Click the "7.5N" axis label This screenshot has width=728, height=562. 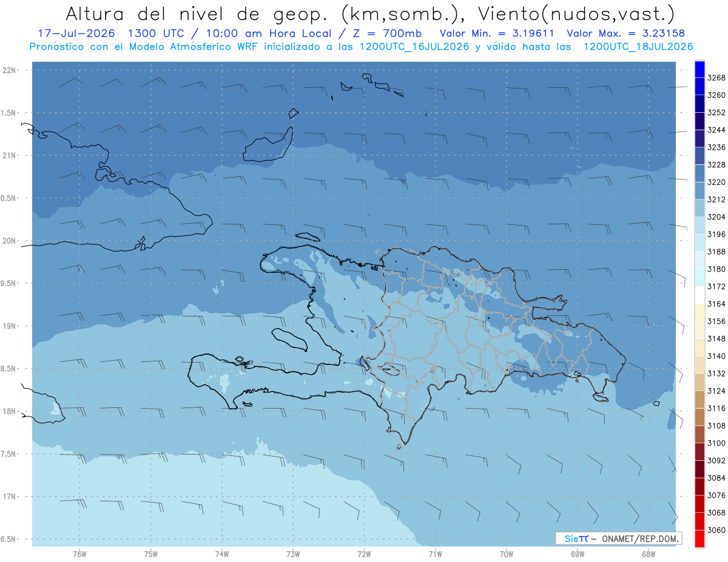pos(8,453)
